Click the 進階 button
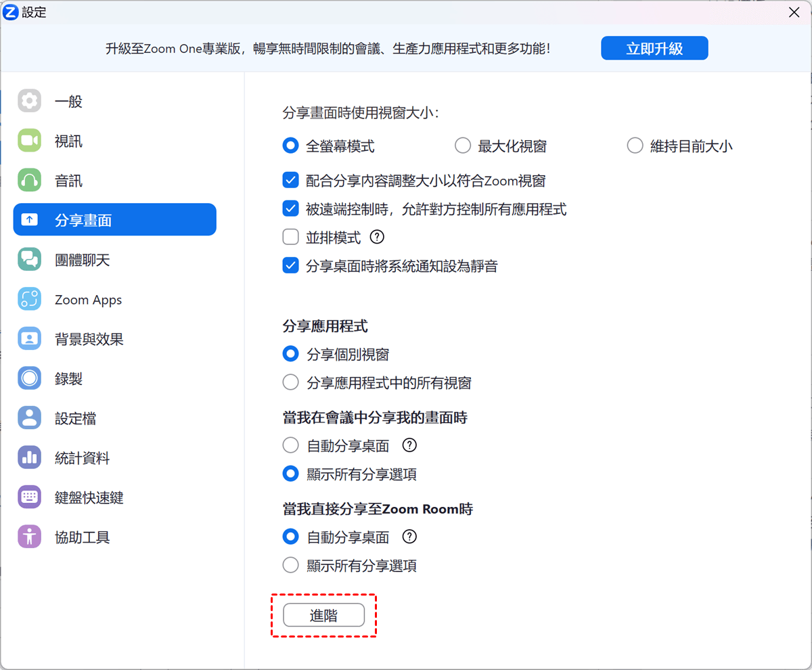Image resolution: width=812 pixels, height=670 pixels. (323, 615)
